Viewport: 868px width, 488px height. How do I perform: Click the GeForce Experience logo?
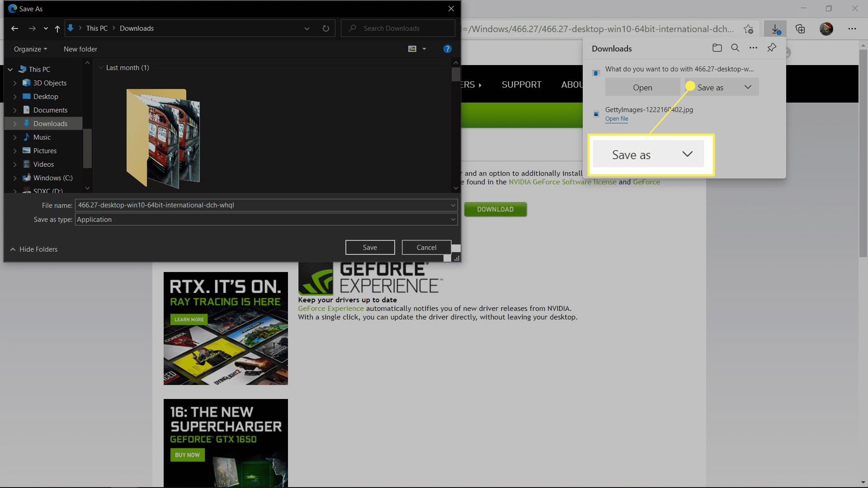coord(370,278)
